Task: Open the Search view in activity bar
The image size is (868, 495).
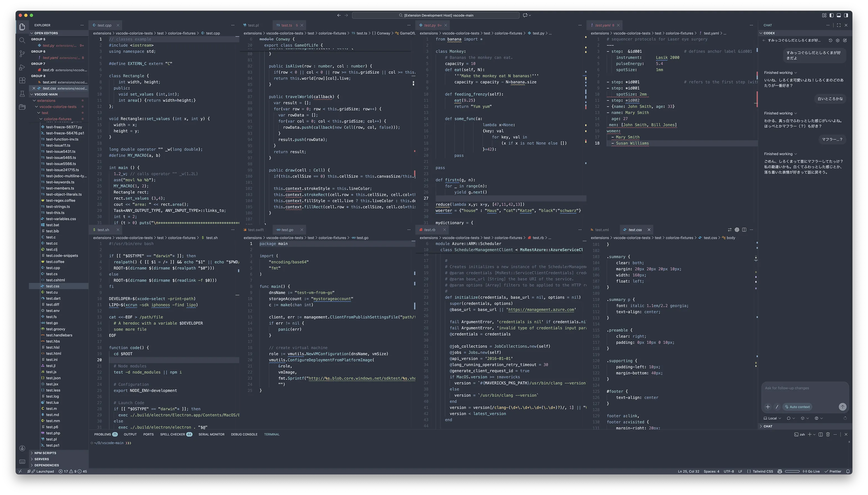Action: [22, 40]
